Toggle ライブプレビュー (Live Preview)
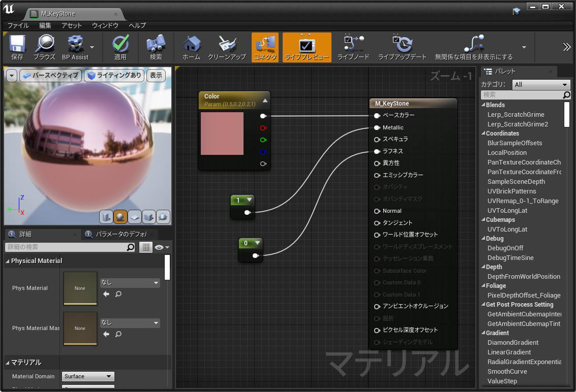 tap(307, 47)
